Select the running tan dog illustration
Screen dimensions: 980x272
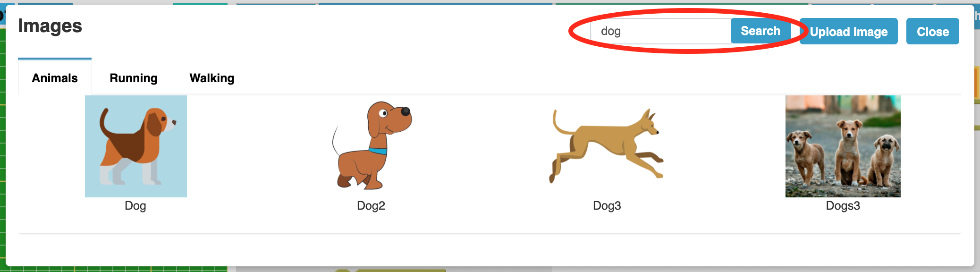(x=607, y=145)
